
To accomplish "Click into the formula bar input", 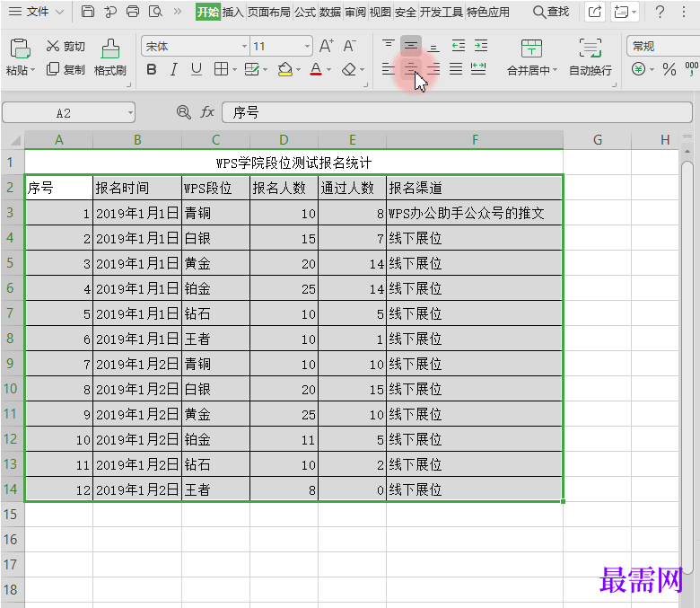I will coord(449,112).
